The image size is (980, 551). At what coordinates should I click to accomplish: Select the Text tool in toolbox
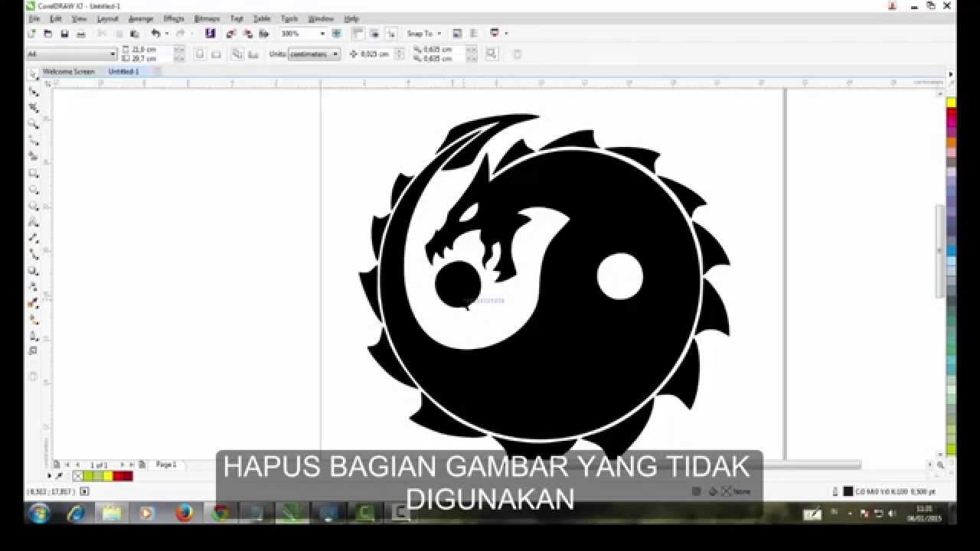[x=34, y=222]
